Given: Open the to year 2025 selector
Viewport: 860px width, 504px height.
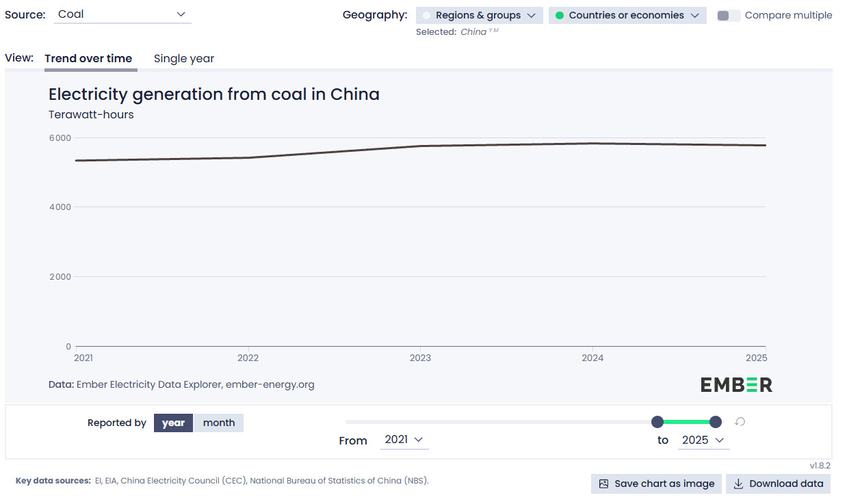Looking at the screenshot, I should coord(703,440).
